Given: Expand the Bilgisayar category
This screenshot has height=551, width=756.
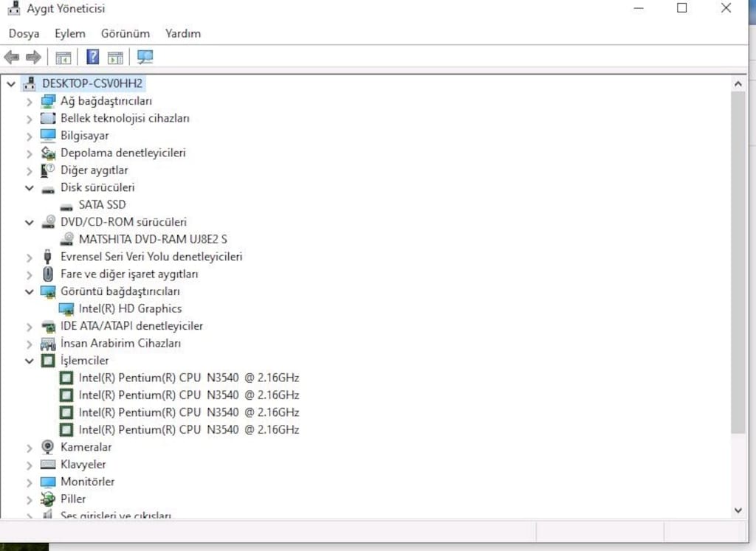Looking at the screenshot, I should 30,136.
